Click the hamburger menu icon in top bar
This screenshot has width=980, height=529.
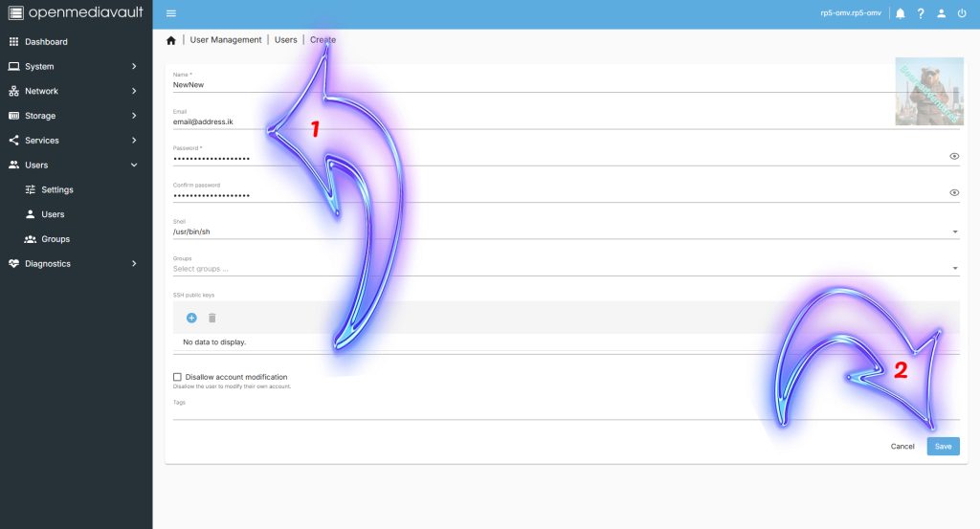171,13
